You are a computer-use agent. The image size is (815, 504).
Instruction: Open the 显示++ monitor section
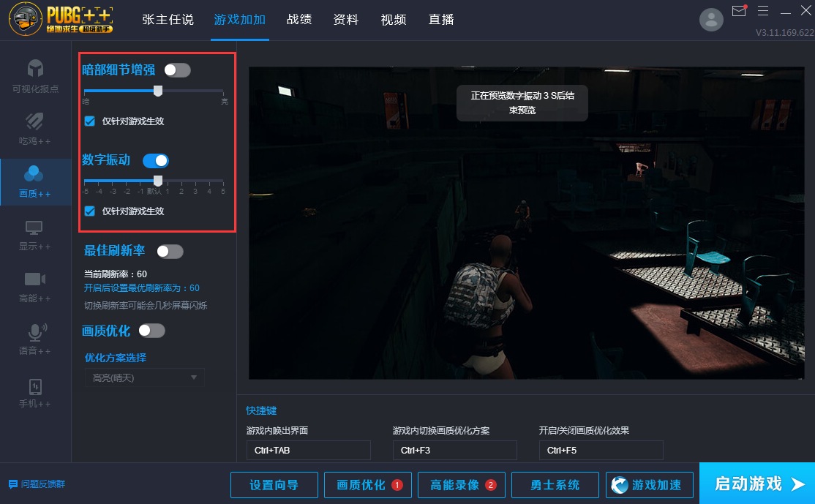coord(35,236)
